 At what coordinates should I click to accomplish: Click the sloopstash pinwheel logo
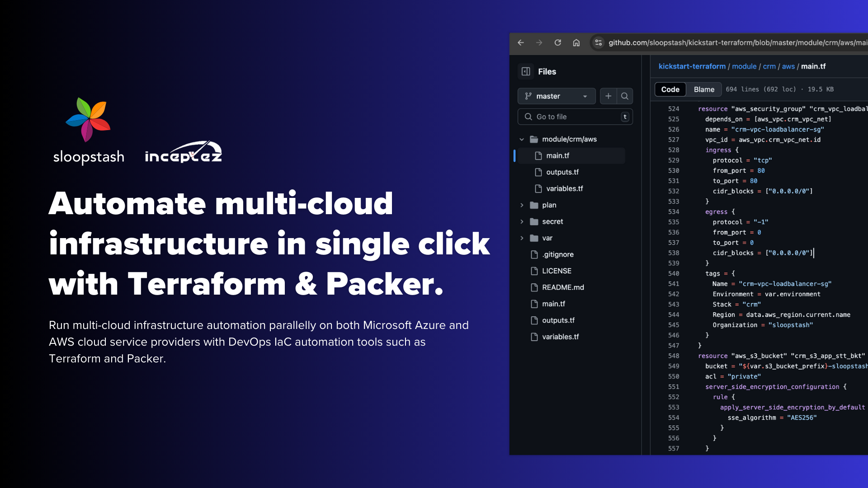point(88,120)
